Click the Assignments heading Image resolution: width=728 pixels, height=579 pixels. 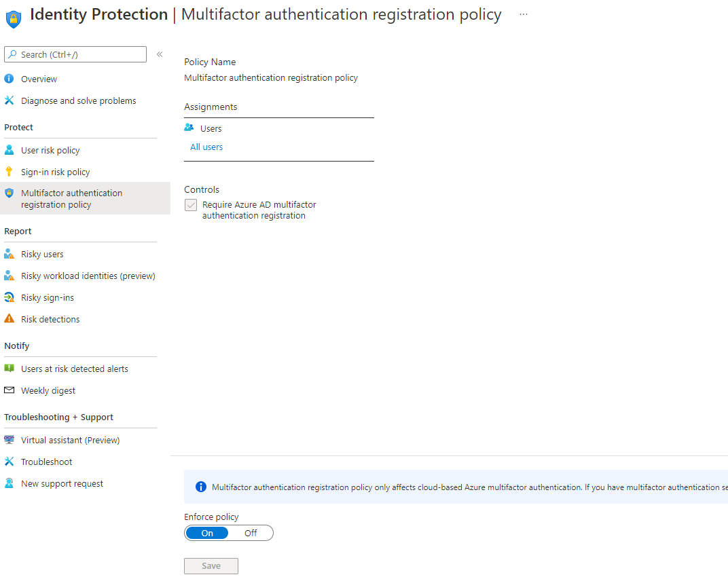pyautogui.click(x=211, y=107)
